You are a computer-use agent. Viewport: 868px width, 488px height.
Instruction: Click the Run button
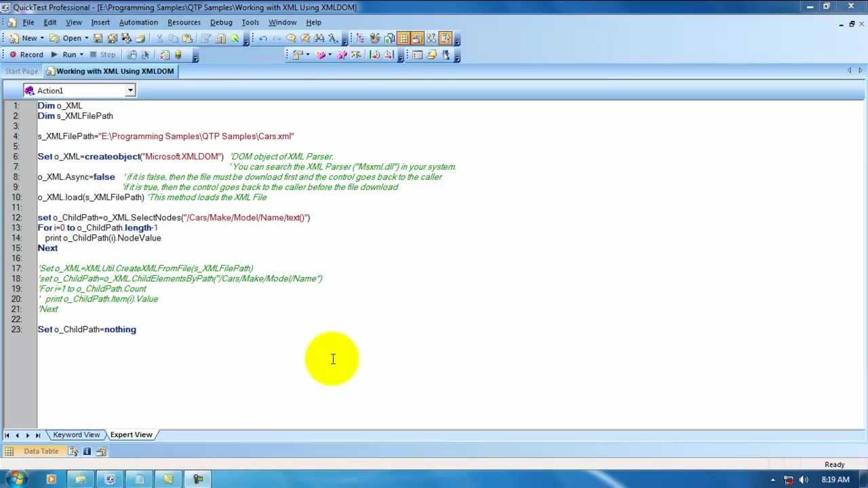click(x=63, y=55)
